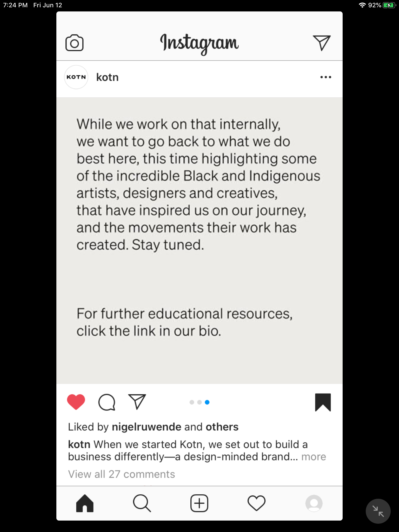399x532 pixels.
Task: Unlike the post with the red heart
Action: pos(76,402)
